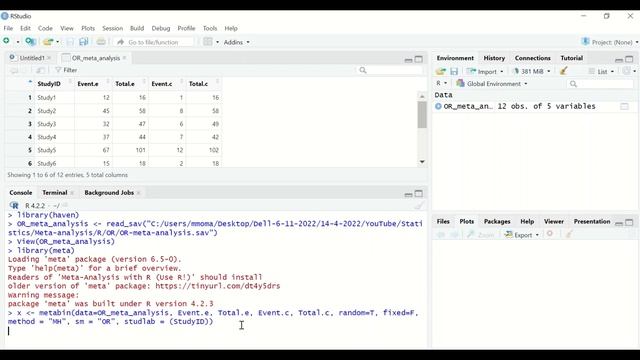The image size is (640, 360).
Task: Open the Viewer tab
Action: pyautogui.click(x=554, y=222)
